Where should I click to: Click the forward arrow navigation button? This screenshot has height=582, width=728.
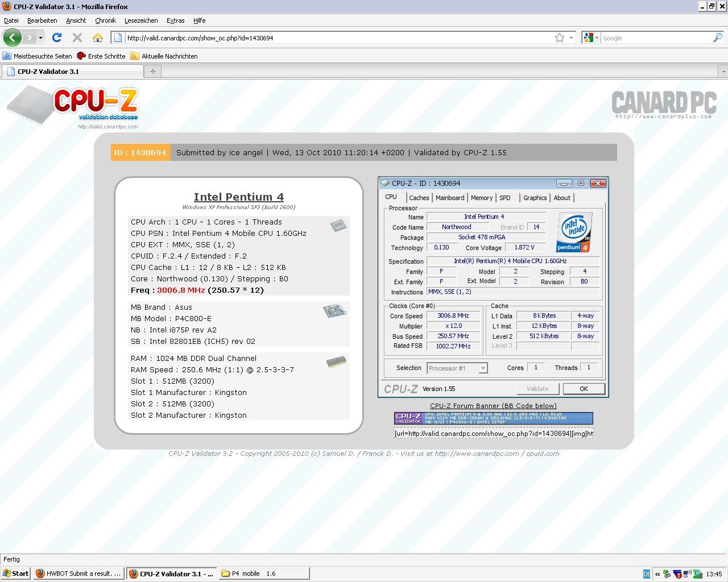pos(30,38)
